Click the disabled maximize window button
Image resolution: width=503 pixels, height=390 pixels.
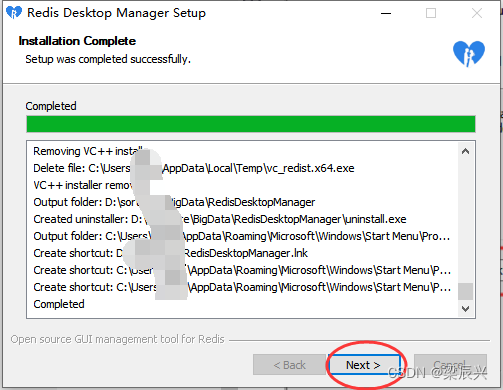(x=431, y=13)
